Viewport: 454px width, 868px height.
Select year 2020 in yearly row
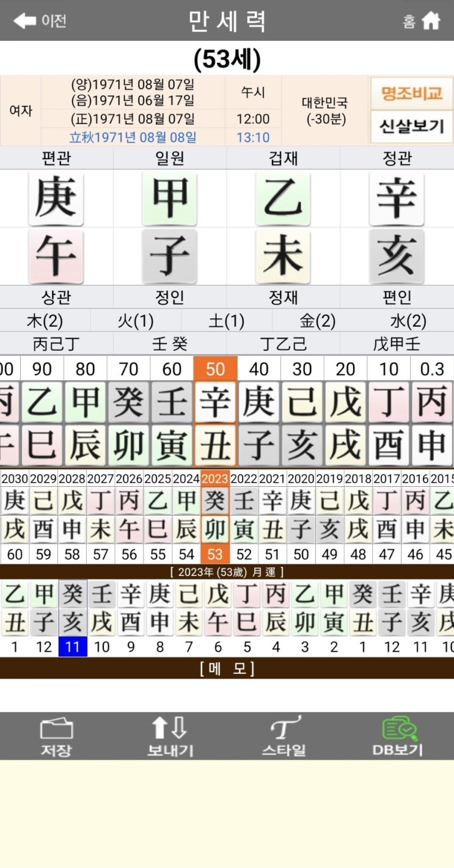301,517
